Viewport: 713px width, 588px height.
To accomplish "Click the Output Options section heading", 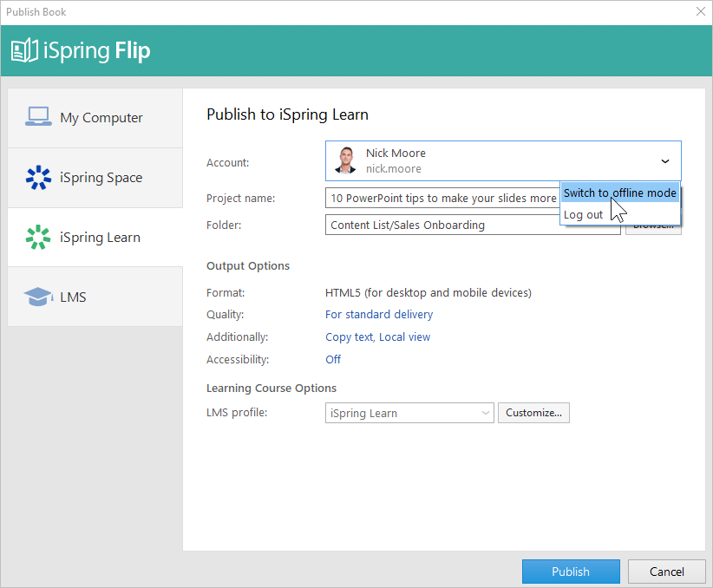I will (x=248, y=265).
